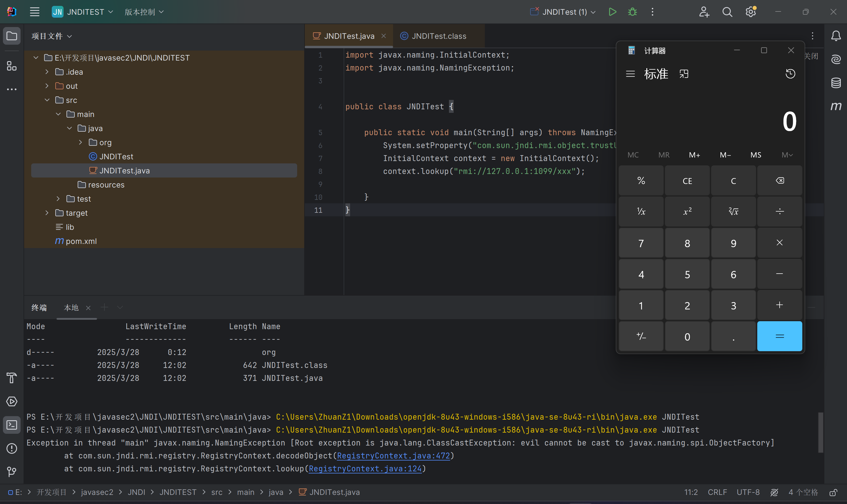The width and height of the screenshot is (847, 504).
Task: Open the Problems tool window icon
Action: tap(11, 448)
